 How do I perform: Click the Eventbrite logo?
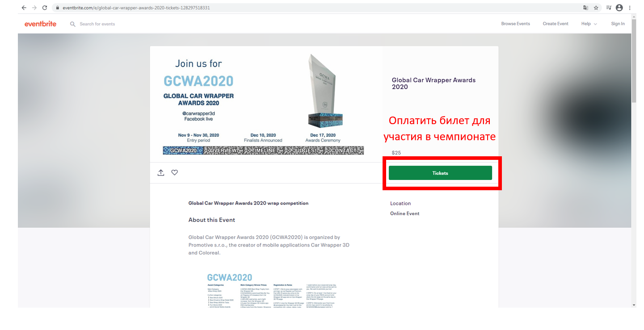41,24
